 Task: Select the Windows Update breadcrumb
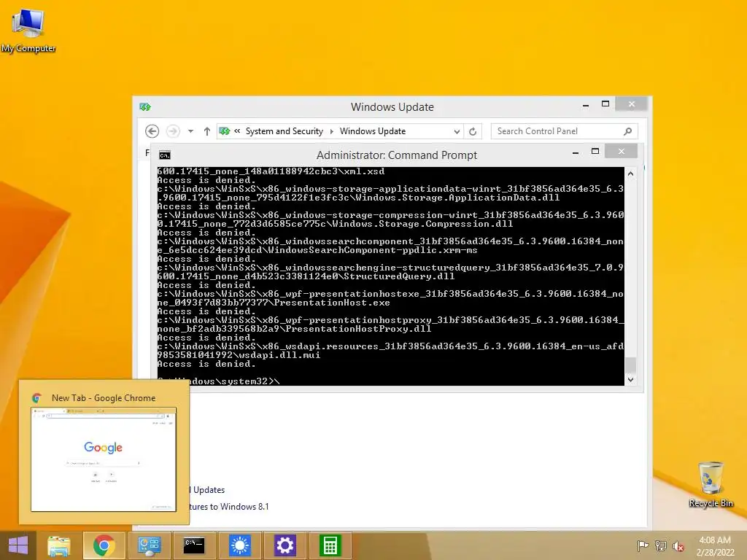coord(373,131)
